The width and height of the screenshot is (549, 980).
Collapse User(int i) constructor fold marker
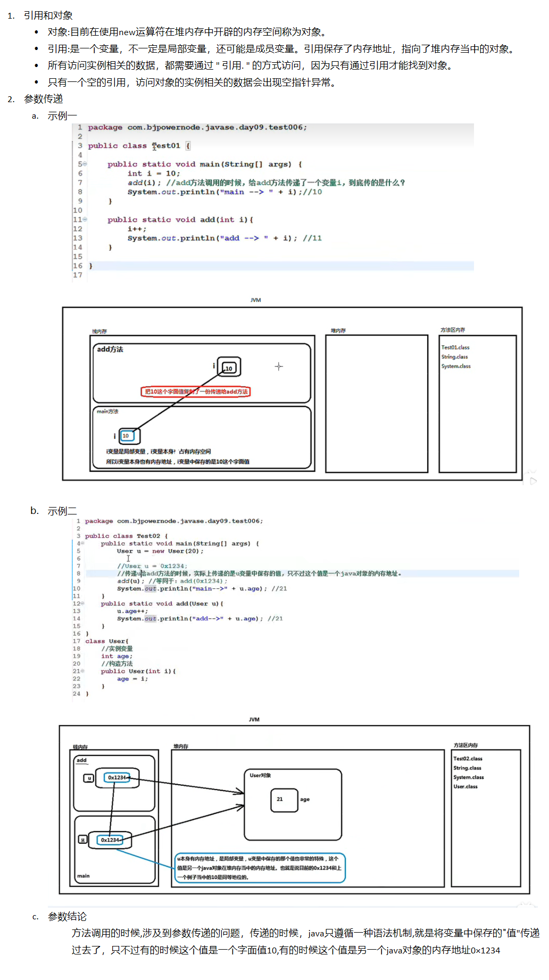(82, 671)
